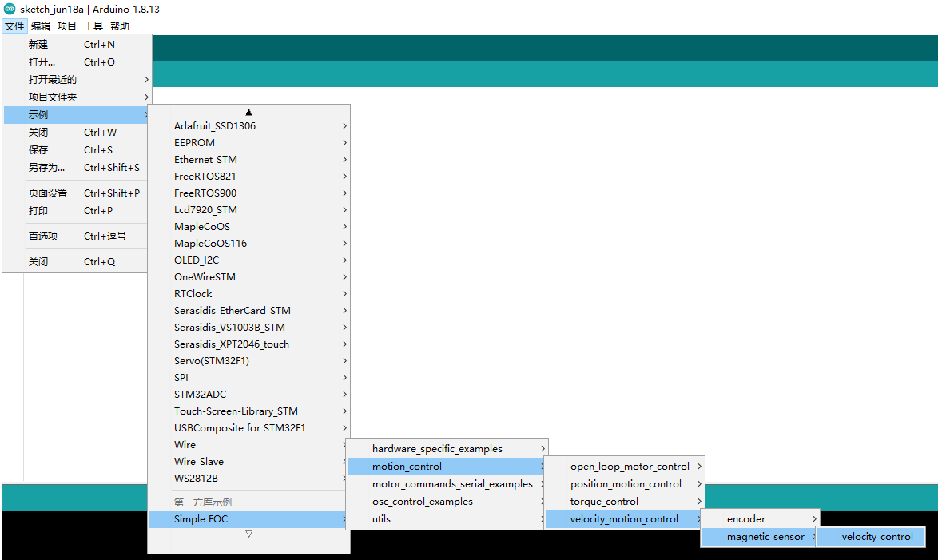Screen dimensions: 938x560
Task: Open MapleCoOS116 examples submenu
Action: pos(248,243)
